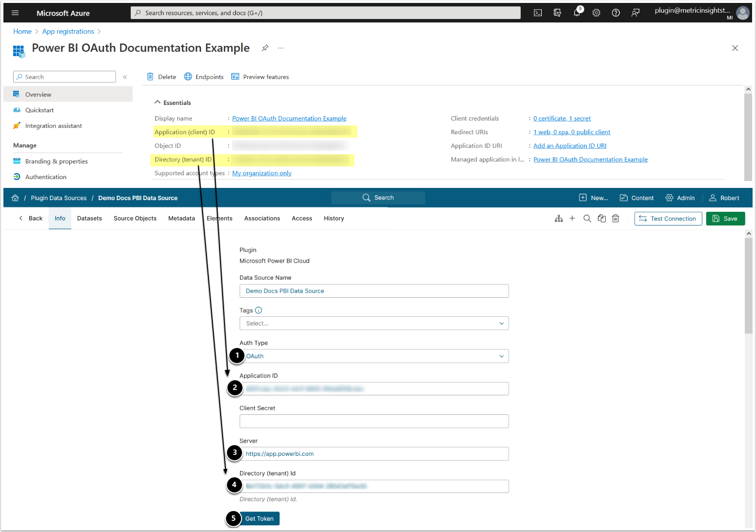Click the duplicate data source icon

point(602,219)
